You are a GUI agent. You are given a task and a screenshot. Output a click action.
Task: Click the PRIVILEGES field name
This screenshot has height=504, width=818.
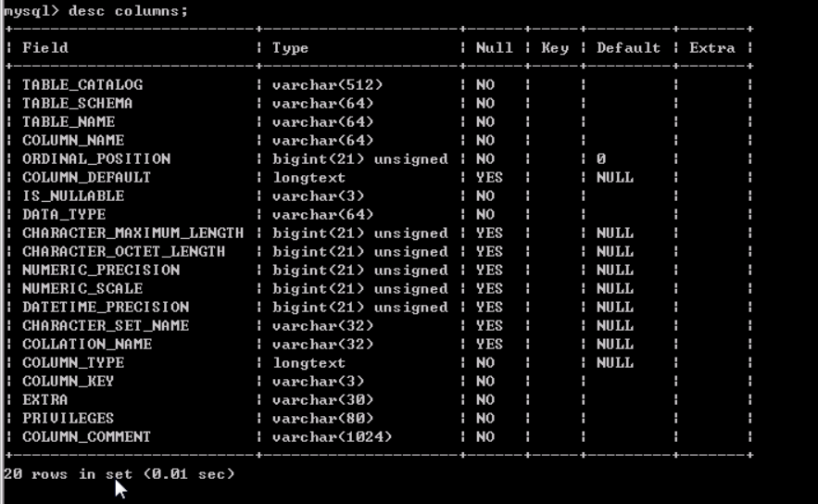click(x=68, y=419)
